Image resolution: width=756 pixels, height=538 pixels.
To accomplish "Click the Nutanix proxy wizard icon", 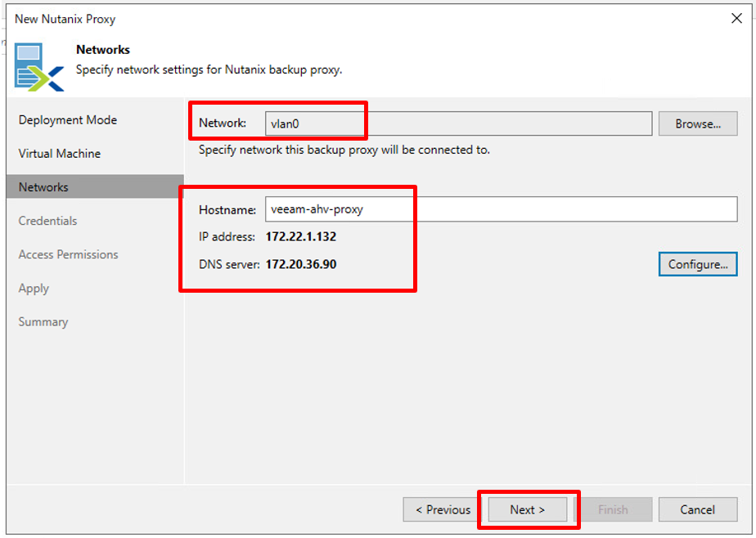I will pos(39,67).
